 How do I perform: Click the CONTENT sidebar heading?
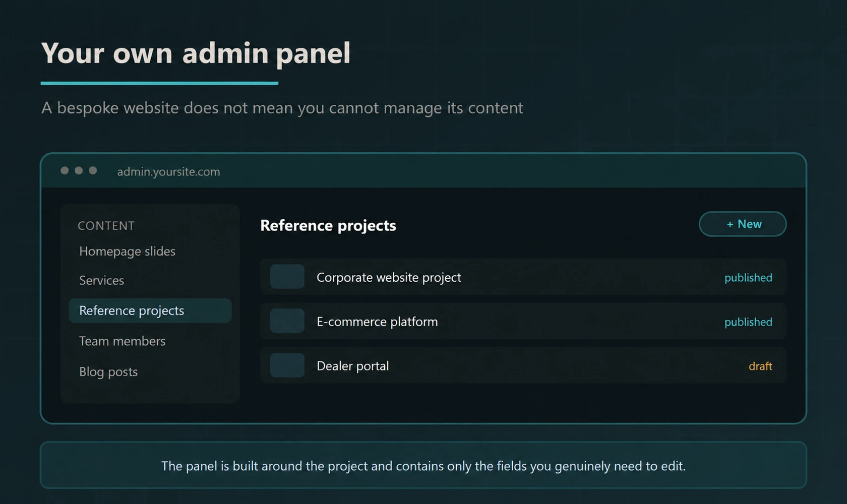(x=106, y=226)
